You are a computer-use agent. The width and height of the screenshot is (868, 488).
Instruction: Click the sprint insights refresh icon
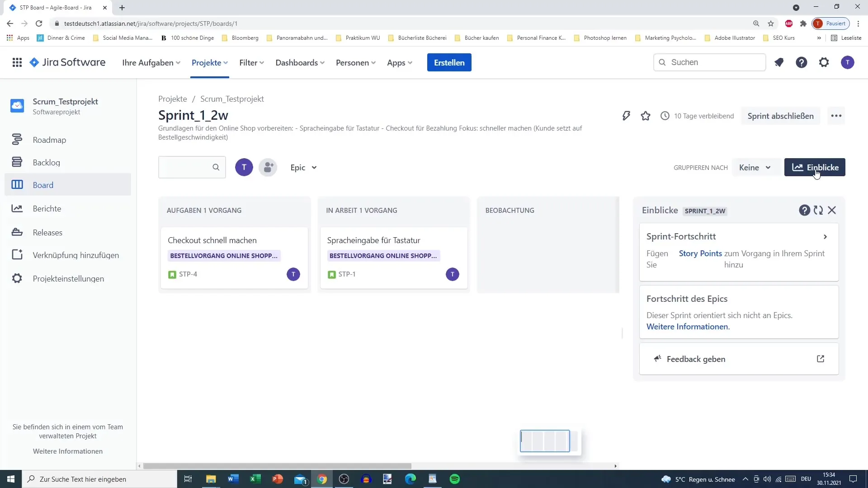pos(819,210)
